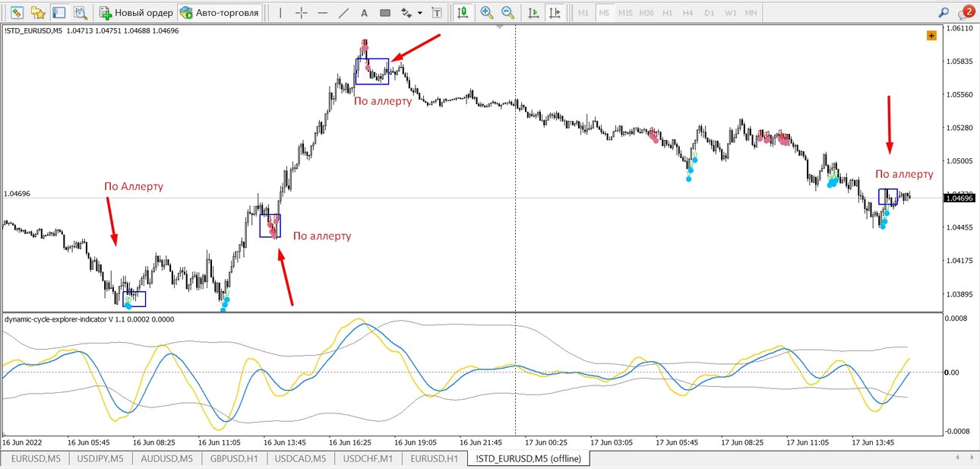Toggle the Авто-торговля button
The width and height of the screenshot is (980, 469).
(220, 13)
